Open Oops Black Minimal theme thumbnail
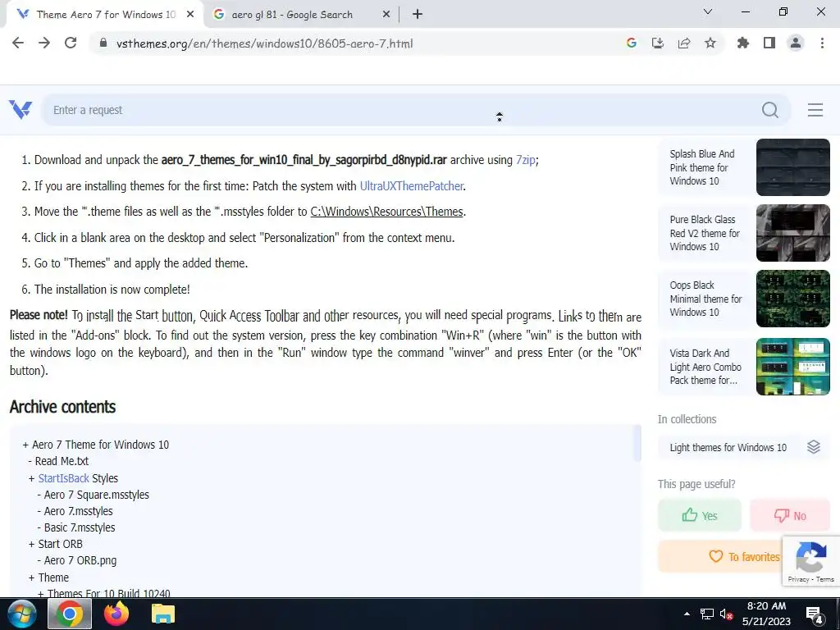Image resolution: width=840 pixels, height=630 pixels. [793, 299]
